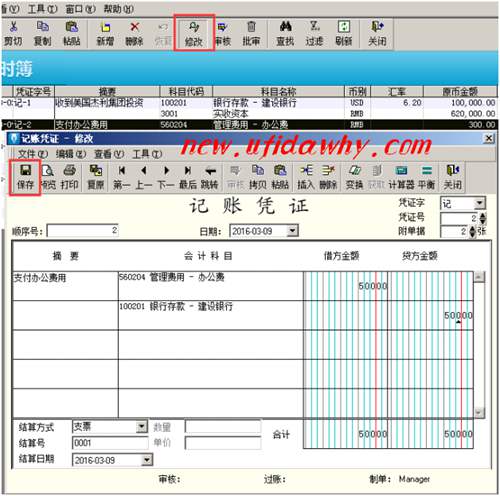500x496 pixels.
Task: Select account cell 560204 管理费用 - 办公费
Action: [x=211, y=286]
